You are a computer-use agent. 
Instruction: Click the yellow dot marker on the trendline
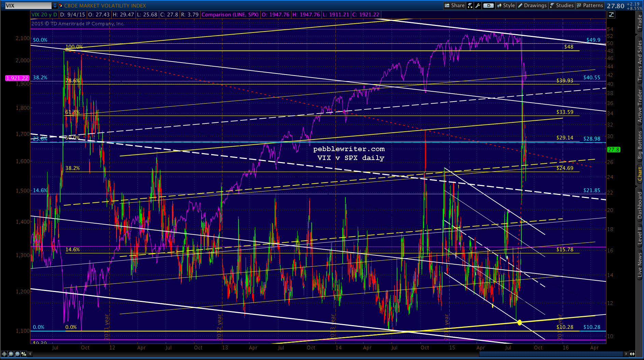[x=520, y=322]
